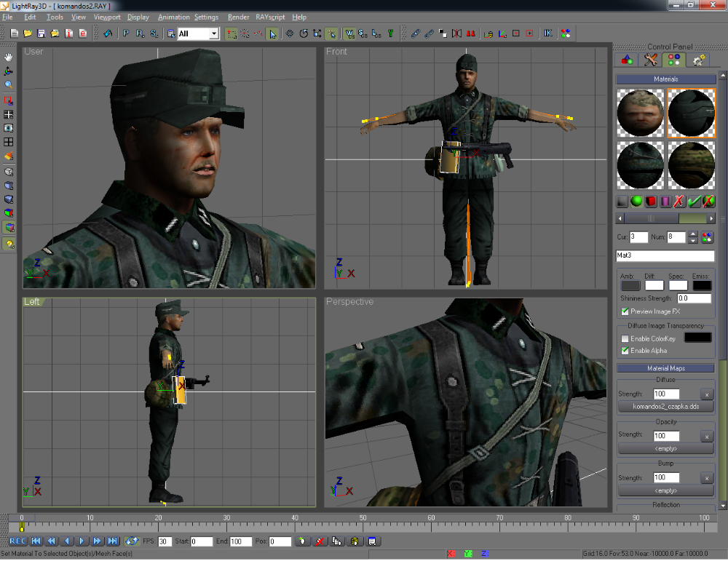Select the Pan hand tool in sidebar
Screen dimensions: 728x561
[8, 57]
